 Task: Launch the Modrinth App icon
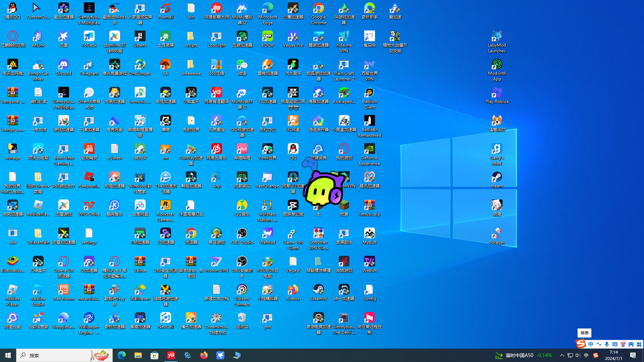[x=497, y=70]
